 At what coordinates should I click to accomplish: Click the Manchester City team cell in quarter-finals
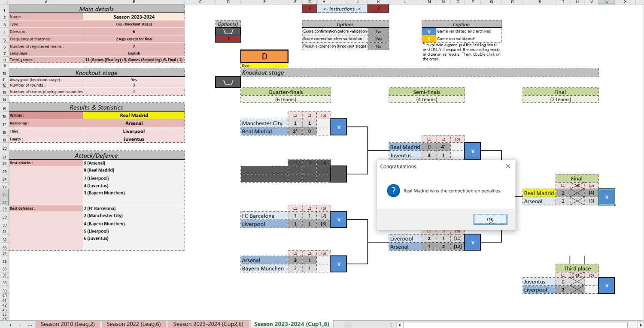point(264,123)
